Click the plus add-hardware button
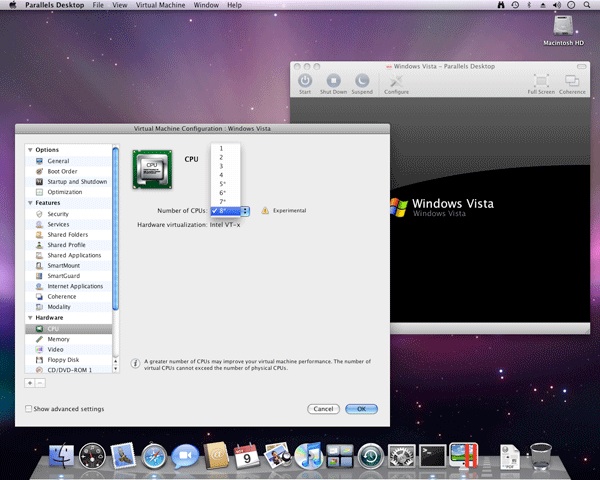 click(30, 383)
